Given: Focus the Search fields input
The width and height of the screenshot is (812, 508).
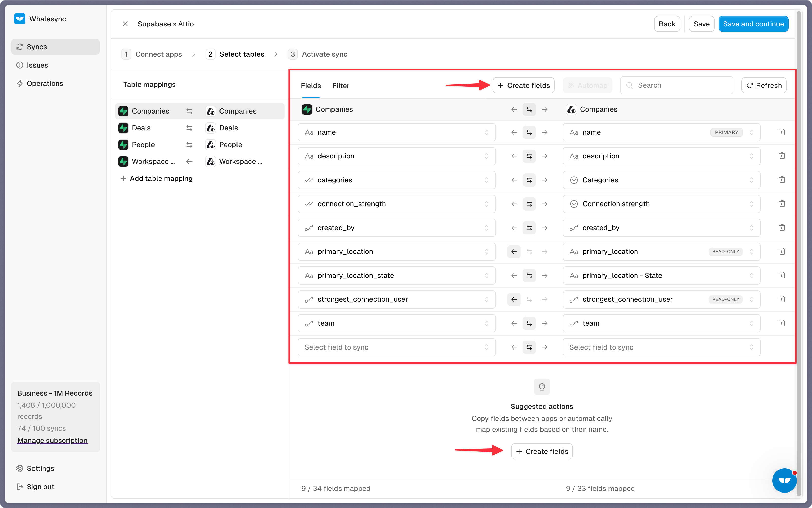Looking at the screenshot, I should click(x=676, y=85).
